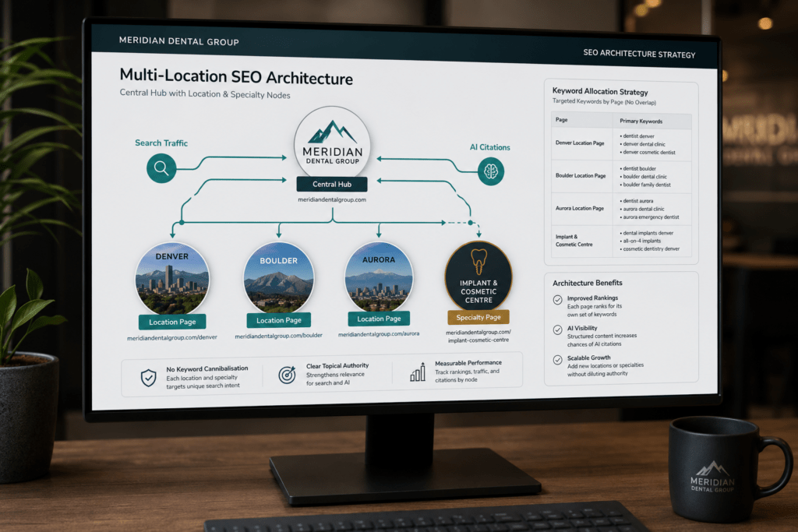Click the gold Specialty Page badge
This screenshot has height=532, width=798.
click(478, 317)
